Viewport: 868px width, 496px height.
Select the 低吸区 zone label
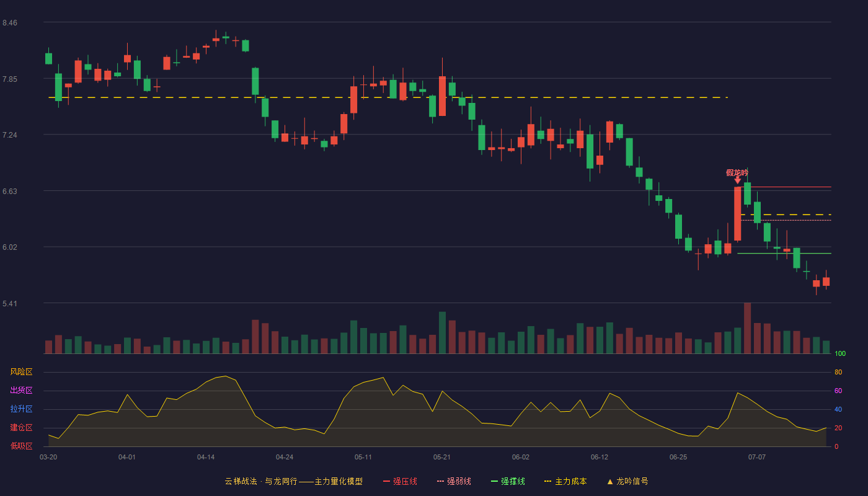tap(21, 446)
